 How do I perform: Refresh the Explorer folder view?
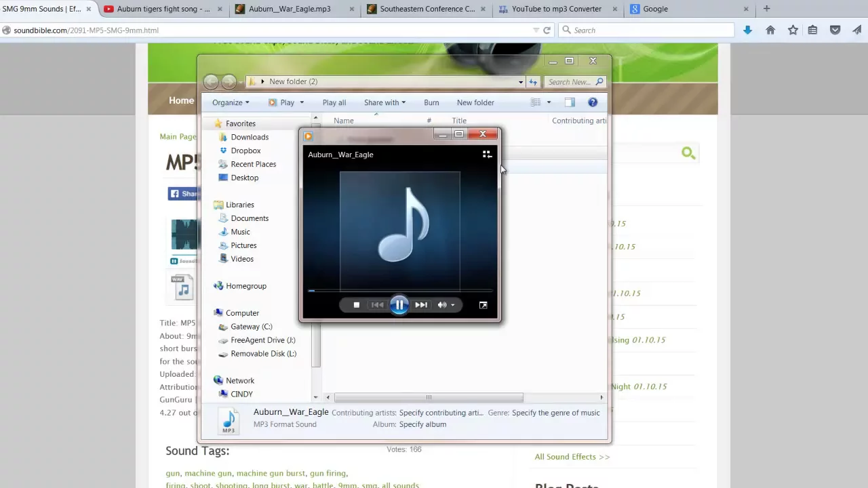pos(533,82)
